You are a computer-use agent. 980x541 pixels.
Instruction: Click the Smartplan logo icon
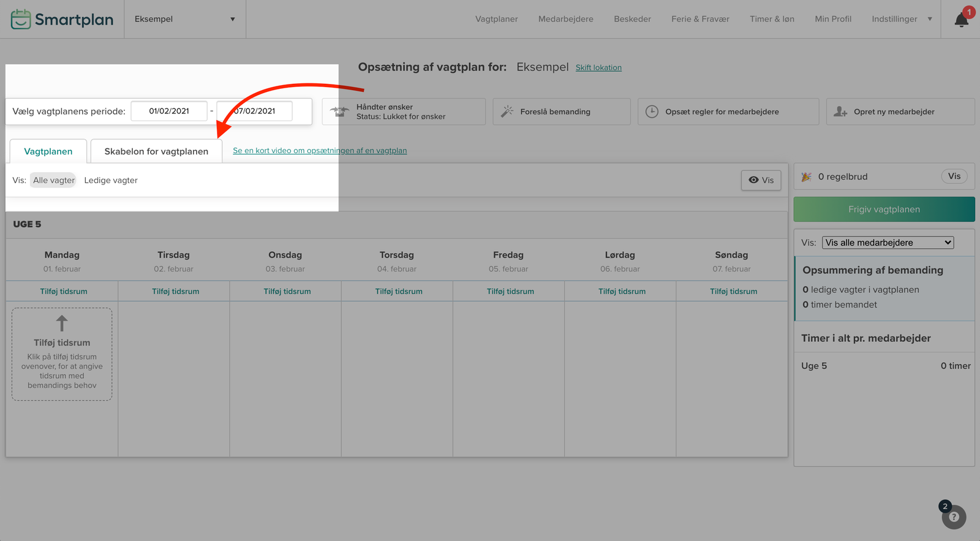point(20,20)
